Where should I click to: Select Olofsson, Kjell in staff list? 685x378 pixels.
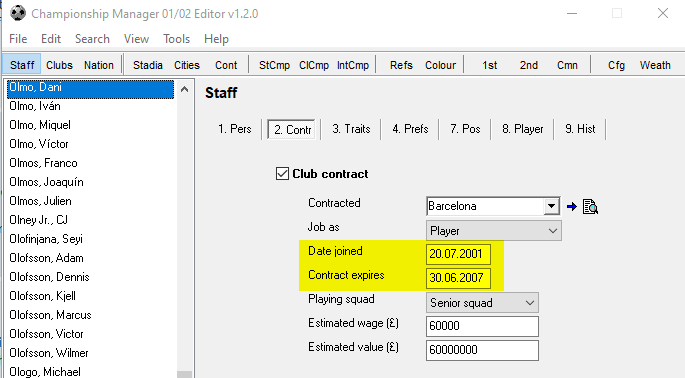[91, 296]
